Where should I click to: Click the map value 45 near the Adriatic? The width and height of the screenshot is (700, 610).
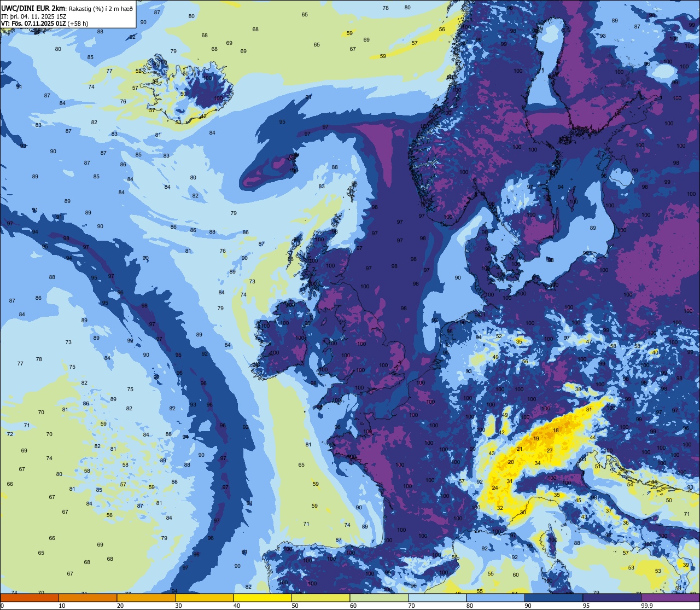(578, 501)
